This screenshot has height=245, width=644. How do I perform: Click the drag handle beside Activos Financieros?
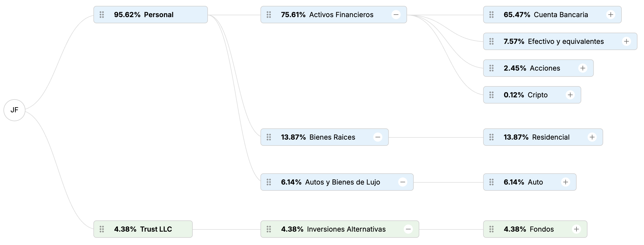tap(269, 15)
